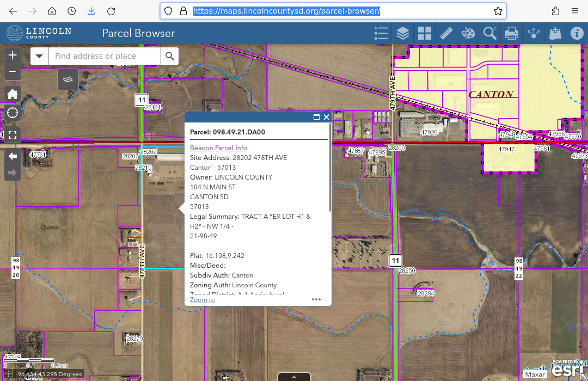Go to the previous map extent
The height and width of the screenshot is (381, 588).
tap(13, 156)
